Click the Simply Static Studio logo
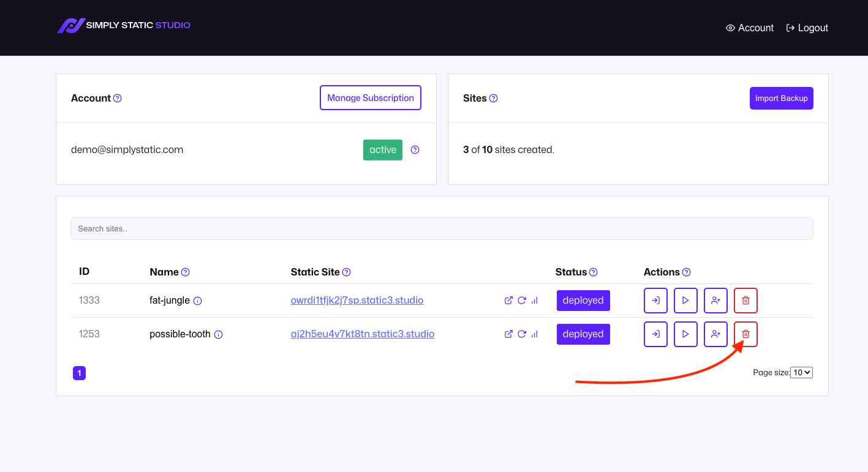The height and width of the screenshot is (472, 868). (x=124, y=26)
